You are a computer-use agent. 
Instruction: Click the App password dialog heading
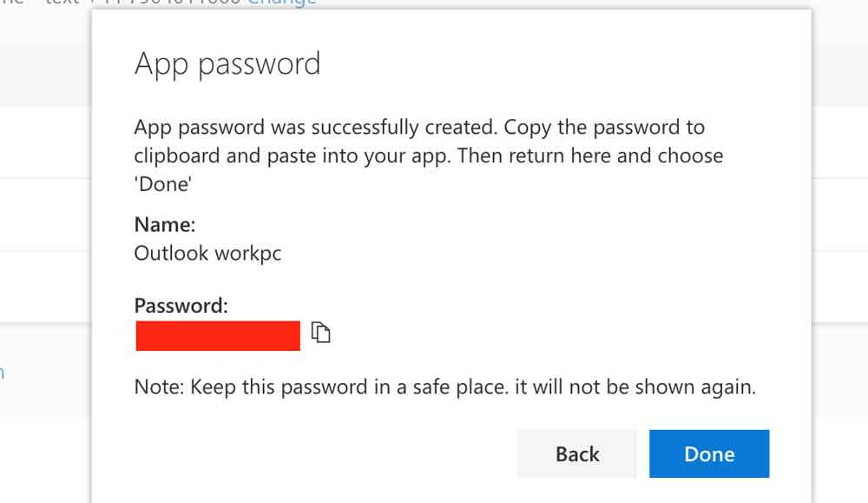[227, 64]
